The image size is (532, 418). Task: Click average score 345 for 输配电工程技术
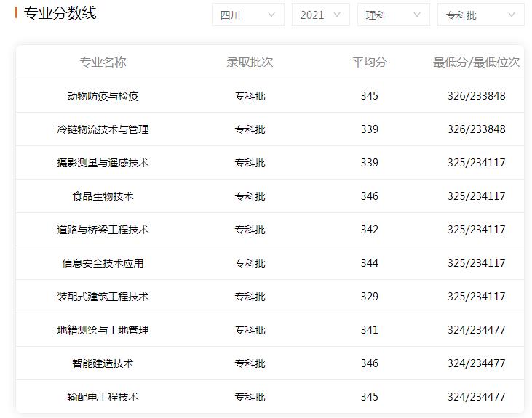coord(370,397)
